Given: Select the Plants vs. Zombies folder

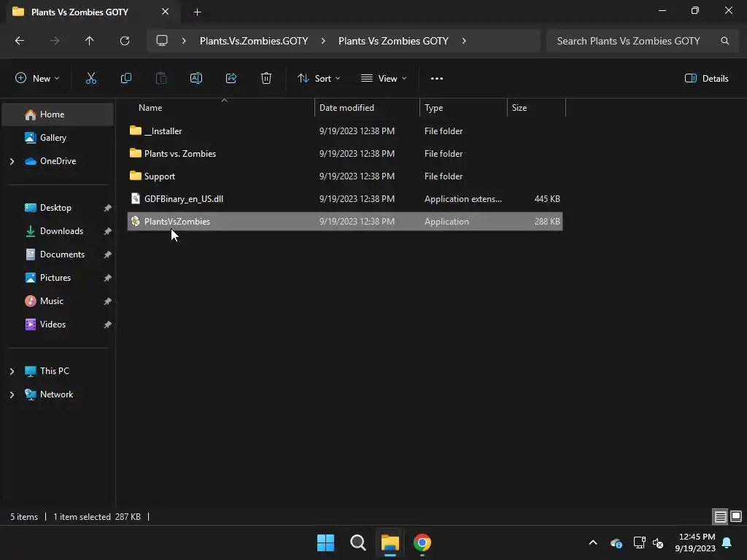Looking at the screenshot, I should coord(345,153).
